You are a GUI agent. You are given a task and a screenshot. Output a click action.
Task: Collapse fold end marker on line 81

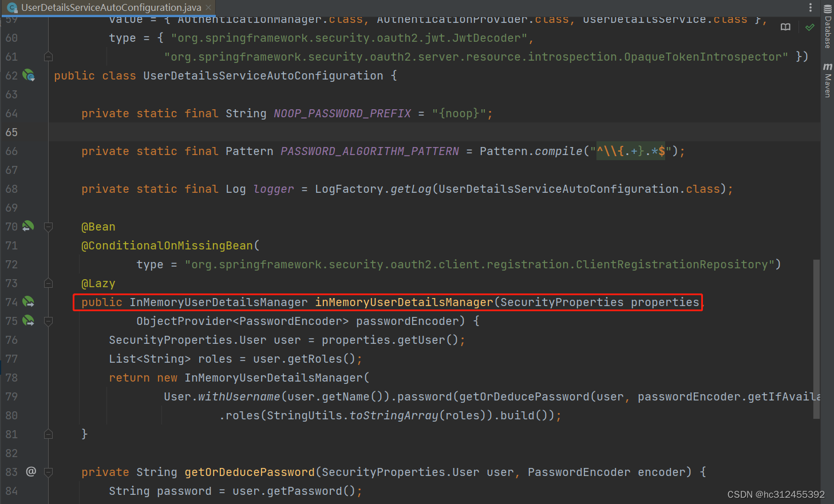(48, 434)
